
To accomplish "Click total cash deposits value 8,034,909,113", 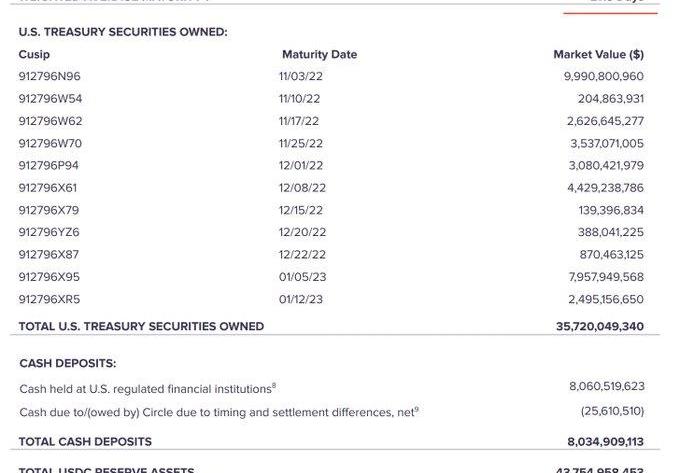I will (606, 441).
